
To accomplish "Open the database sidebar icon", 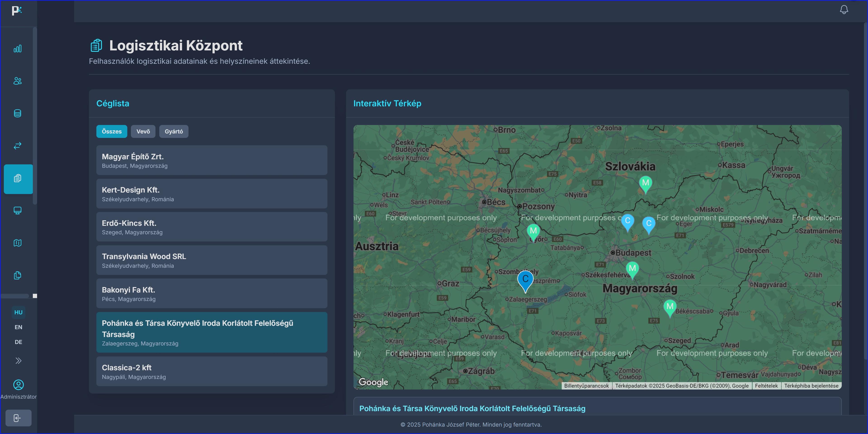I will (18, 113).
